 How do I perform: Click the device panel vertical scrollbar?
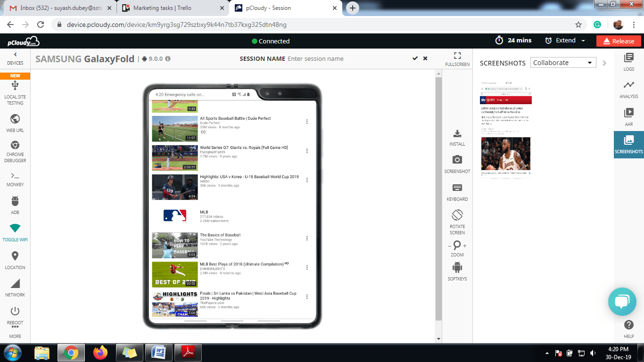[x=438, y=199]
